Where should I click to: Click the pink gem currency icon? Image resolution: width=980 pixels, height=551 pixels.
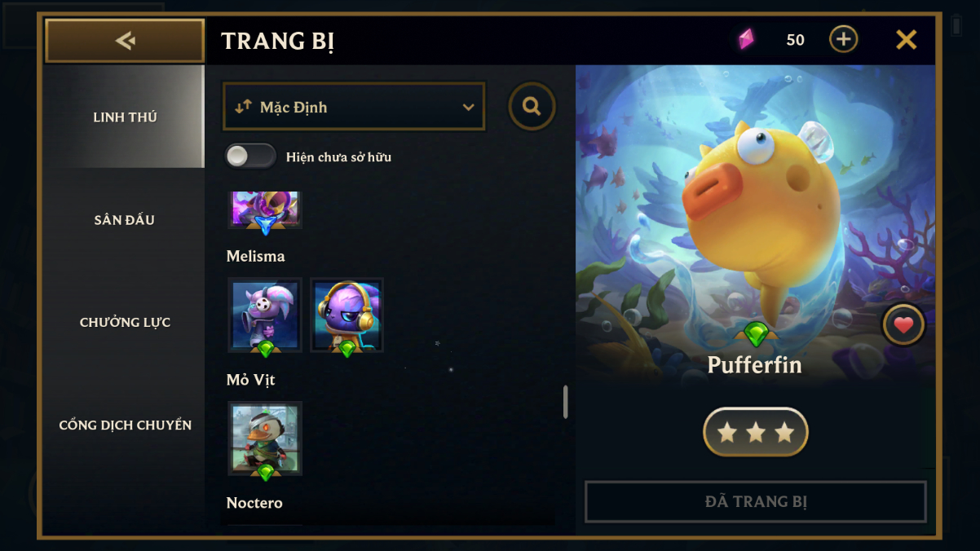[x=746, y=39]
